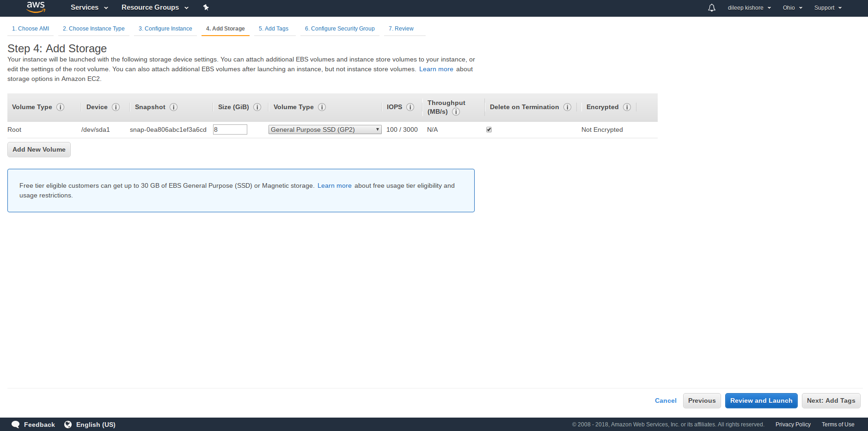Click the snapshot ID snap-0ea806abc1ef3a6cd

click(168, 130)
